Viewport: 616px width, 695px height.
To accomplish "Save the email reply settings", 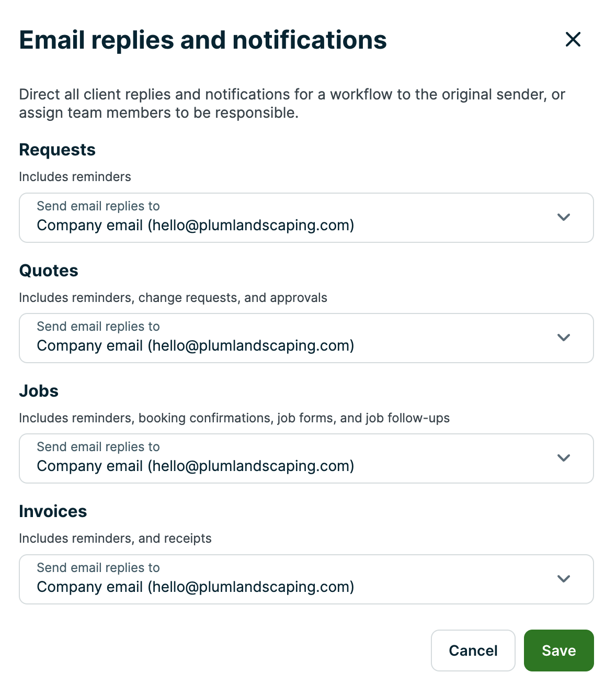I will pyautogui.click(x=558, y=651).
